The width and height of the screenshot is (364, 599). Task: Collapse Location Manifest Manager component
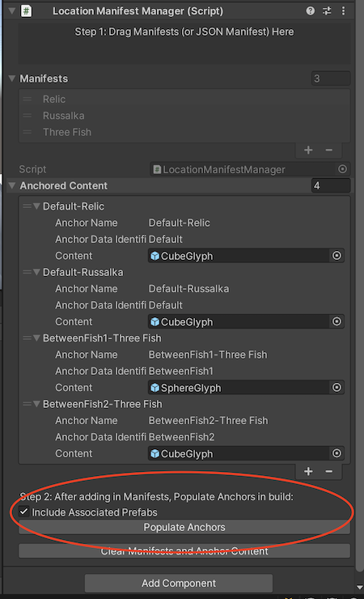pos(12,11)
